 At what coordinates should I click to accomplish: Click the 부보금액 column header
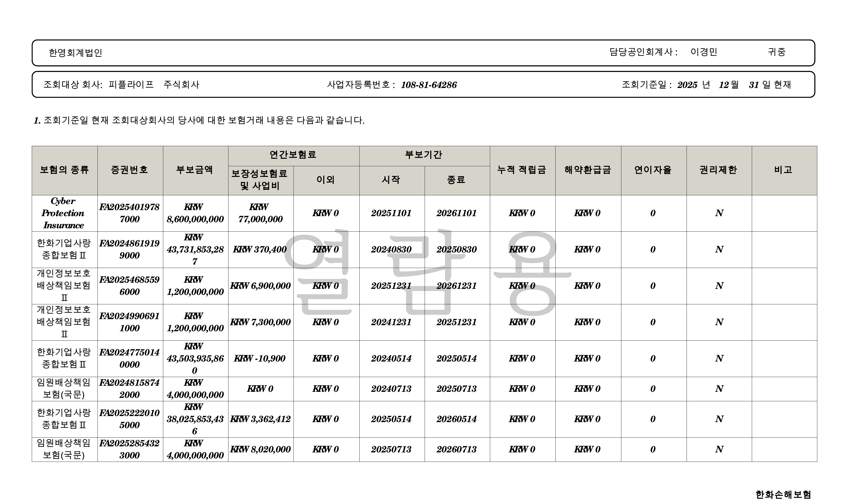tap(195, 170)
